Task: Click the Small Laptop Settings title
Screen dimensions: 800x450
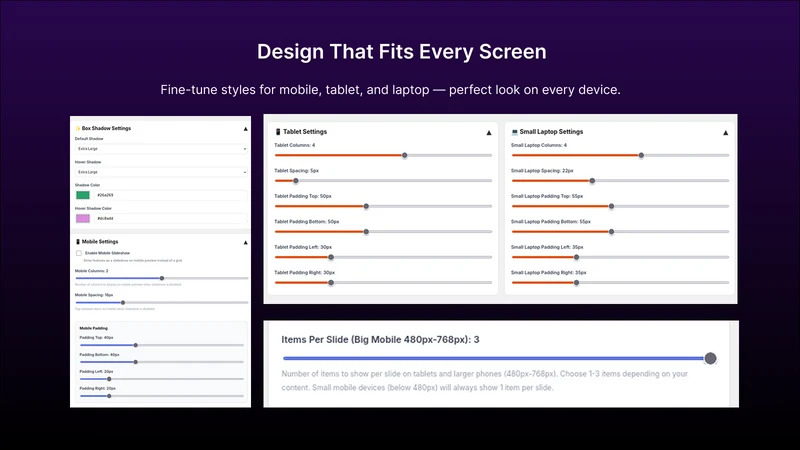Action: 551,132
